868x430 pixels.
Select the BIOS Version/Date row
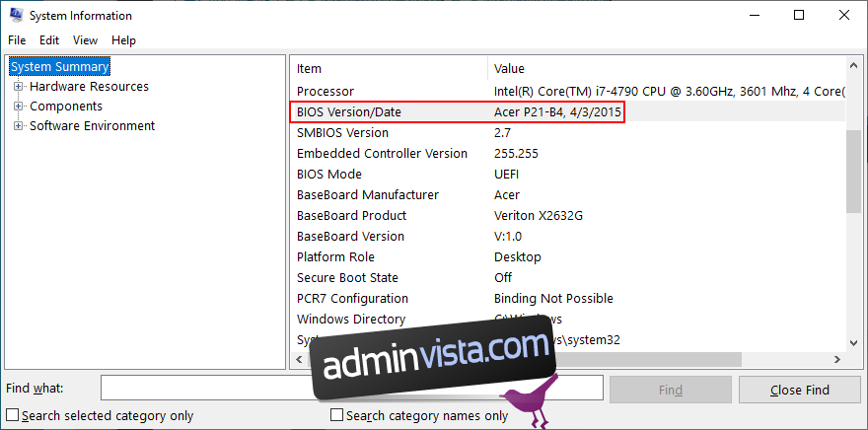[568, 112]
